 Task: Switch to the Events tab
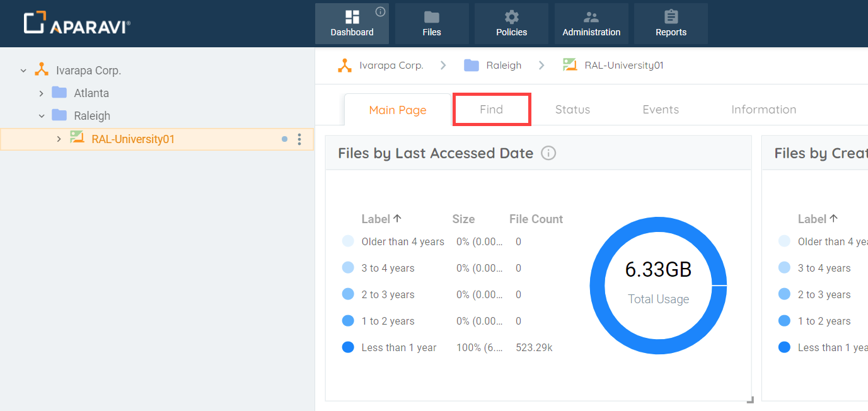point(660,109)
